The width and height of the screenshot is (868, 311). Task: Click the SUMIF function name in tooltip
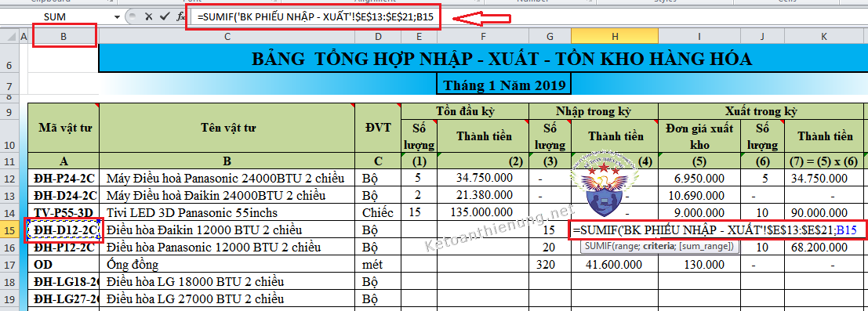tap(598, 246)
